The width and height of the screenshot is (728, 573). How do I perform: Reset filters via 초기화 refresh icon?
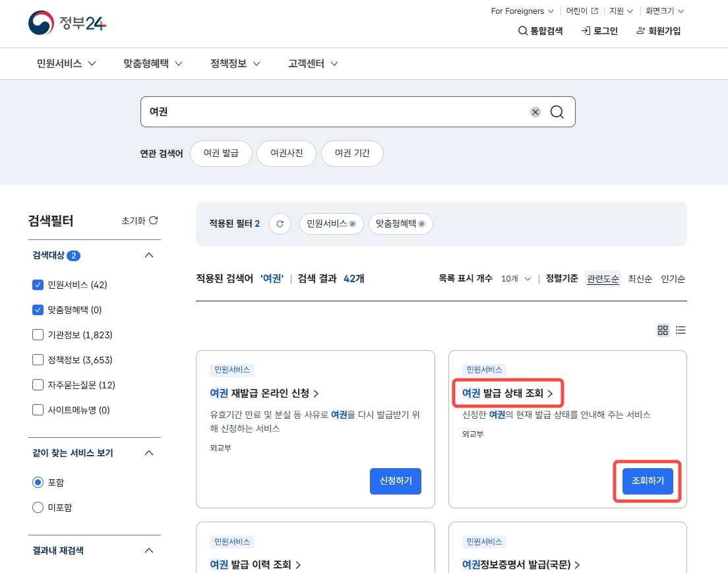click(153, 221)
